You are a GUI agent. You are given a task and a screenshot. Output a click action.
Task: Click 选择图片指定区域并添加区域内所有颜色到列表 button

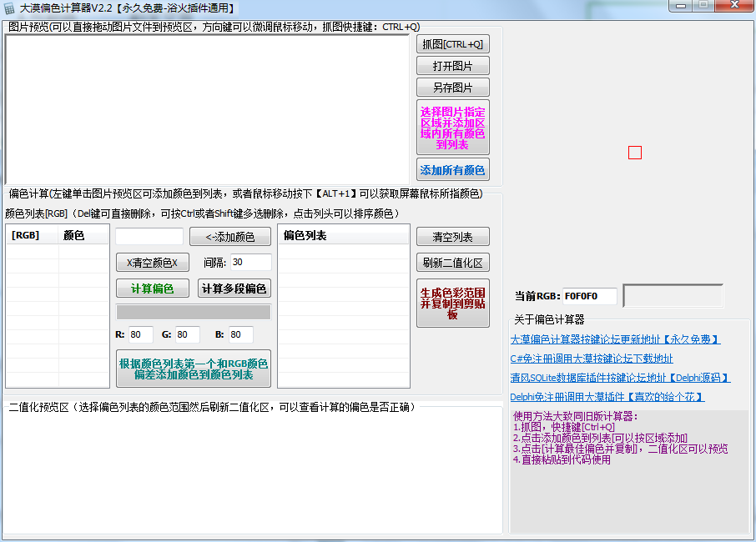coord(453,128)
